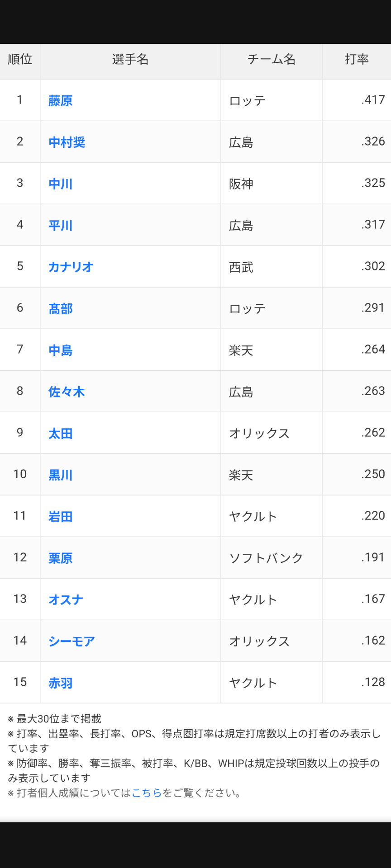Click the 選手名 column header

130,59
